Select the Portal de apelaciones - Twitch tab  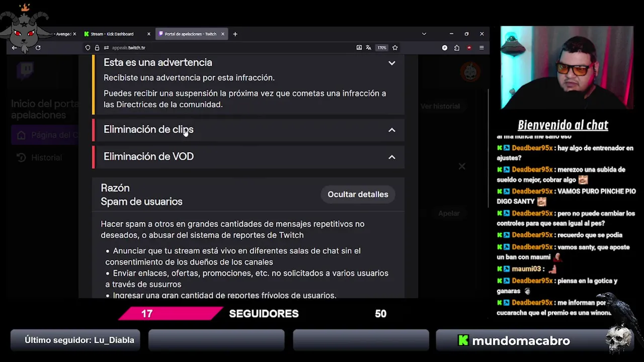click(x=191, y=34)
